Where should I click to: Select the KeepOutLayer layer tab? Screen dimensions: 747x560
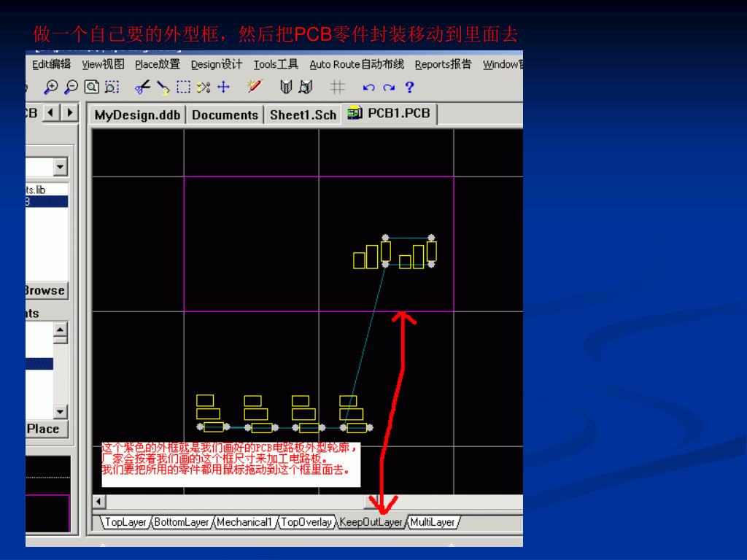coord(371,522)
